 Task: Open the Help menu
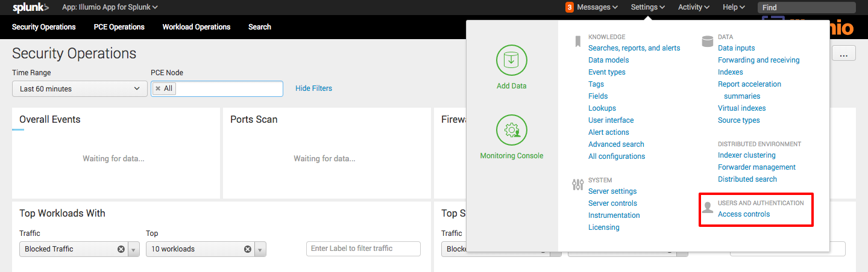tap(734, 7)
